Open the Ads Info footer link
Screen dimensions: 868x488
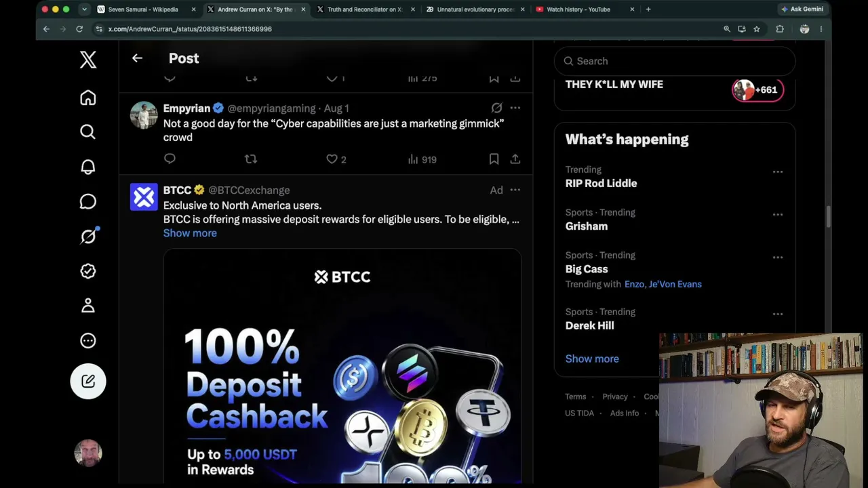click(625, 413)
